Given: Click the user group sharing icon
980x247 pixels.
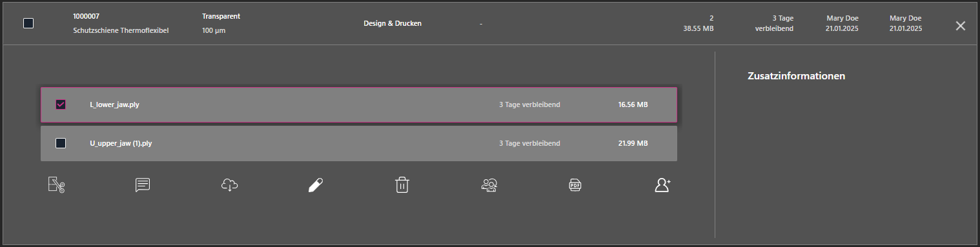Looking at the screenshot, I should point(489,185).
